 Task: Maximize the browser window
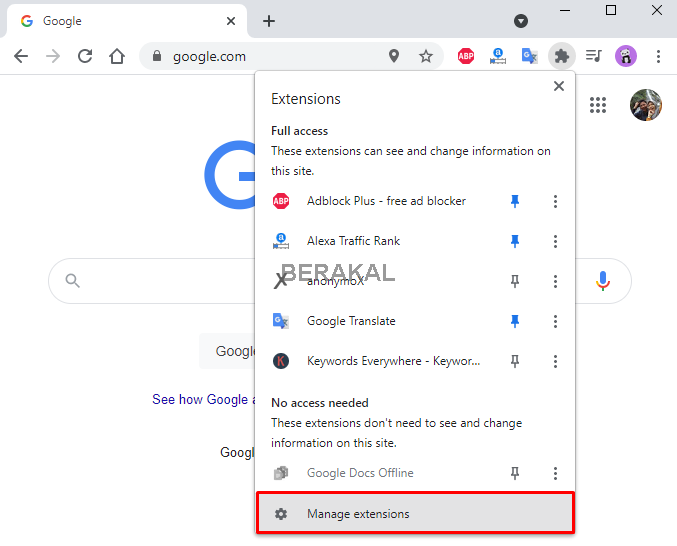pyautogui.click(x=611, y=10)
